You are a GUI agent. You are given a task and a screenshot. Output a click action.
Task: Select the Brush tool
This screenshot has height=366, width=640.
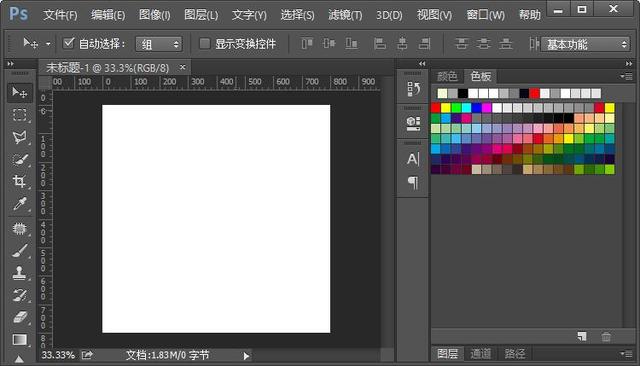click(19, 251)
